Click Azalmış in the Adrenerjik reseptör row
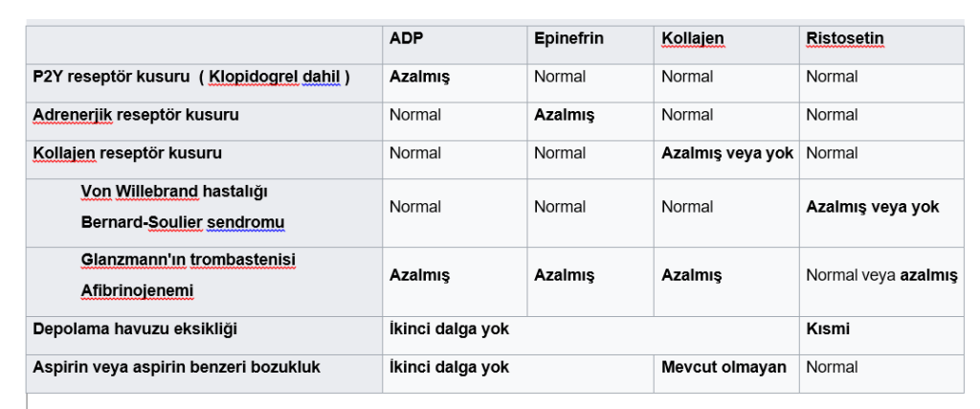The width and height of the screenshot is (980, 409). point(564,115)
